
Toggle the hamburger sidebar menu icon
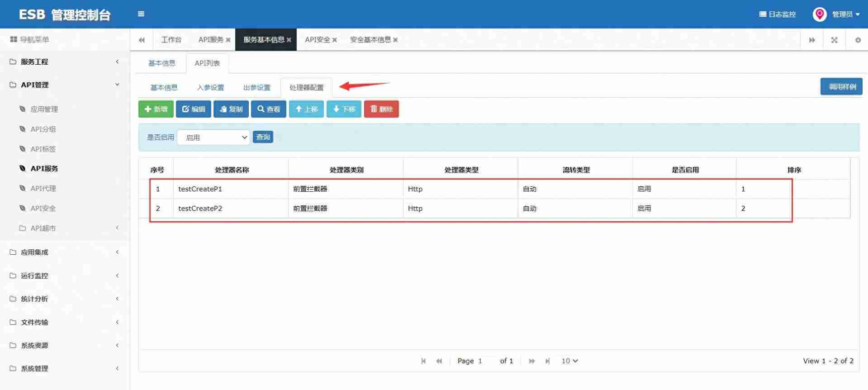point(141,14)
